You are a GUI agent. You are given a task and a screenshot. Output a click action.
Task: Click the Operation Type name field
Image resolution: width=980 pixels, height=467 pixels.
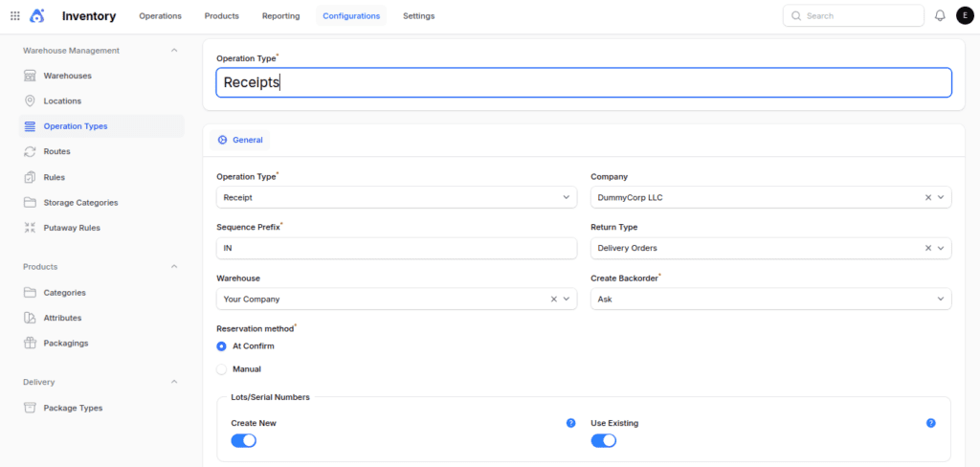584,82
